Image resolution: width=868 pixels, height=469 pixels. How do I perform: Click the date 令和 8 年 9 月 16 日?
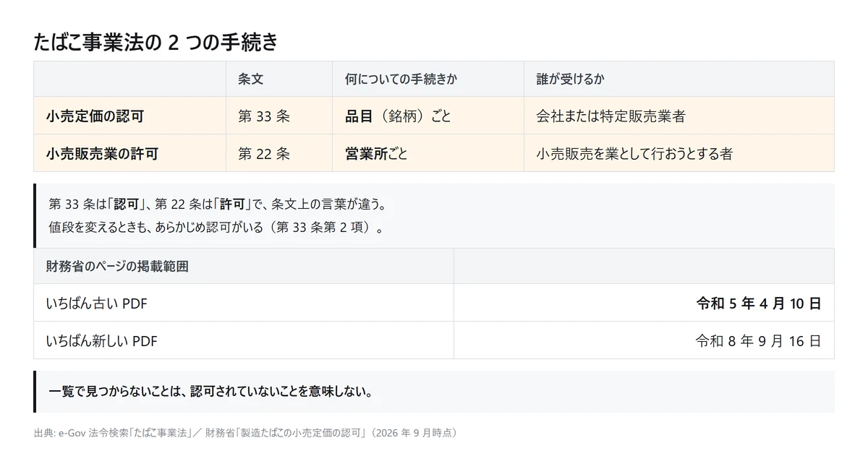[x=759, y=341]
